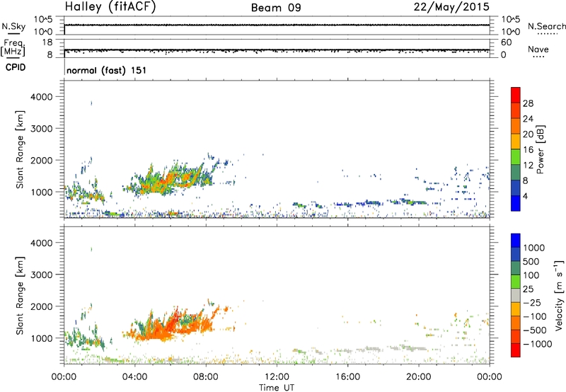Pick the red Velocity segment below -1000

click(x=516, y=350)
